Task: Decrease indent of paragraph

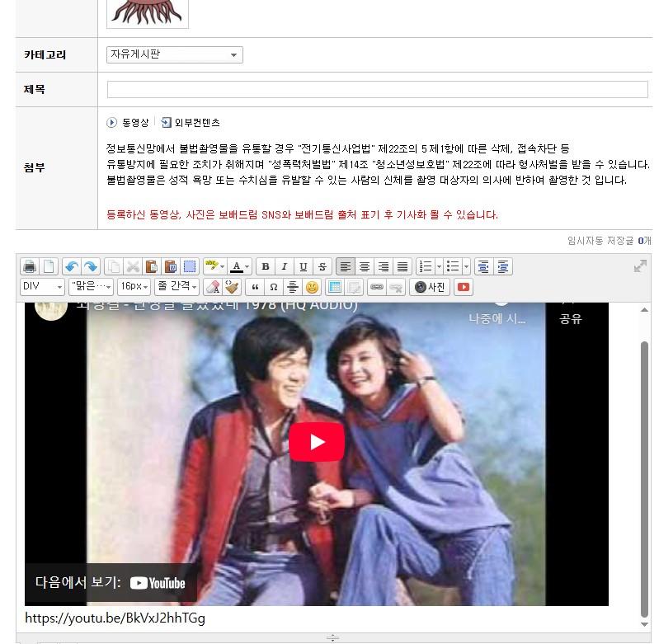Action: 483,266
